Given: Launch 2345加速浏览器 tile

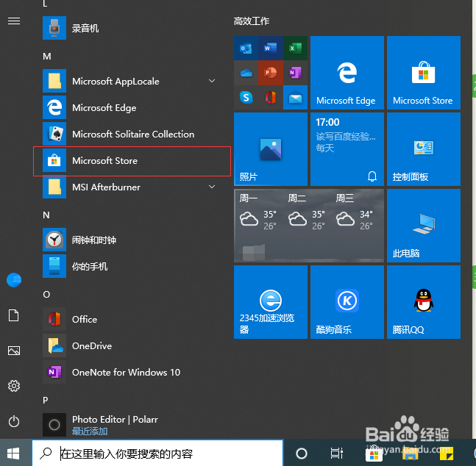Looking at the screenshot, I should click(271, 302).
